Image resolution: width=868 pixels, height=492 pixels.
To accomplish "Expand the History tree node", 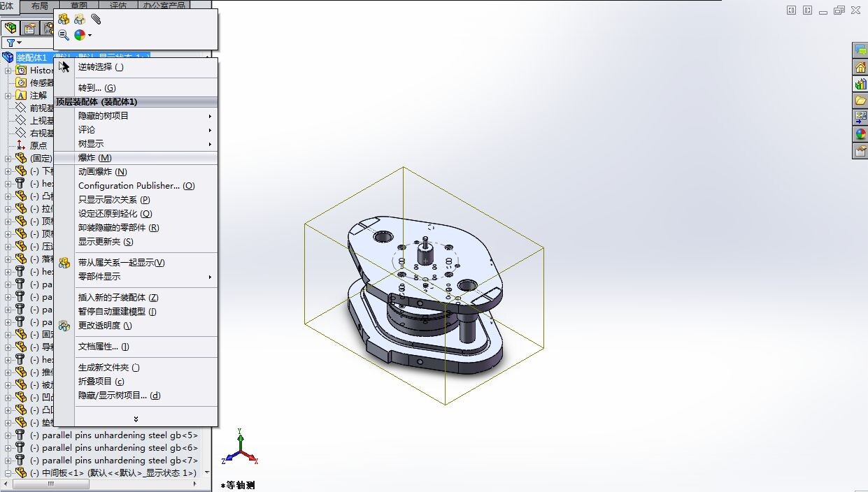I will 8,71.
